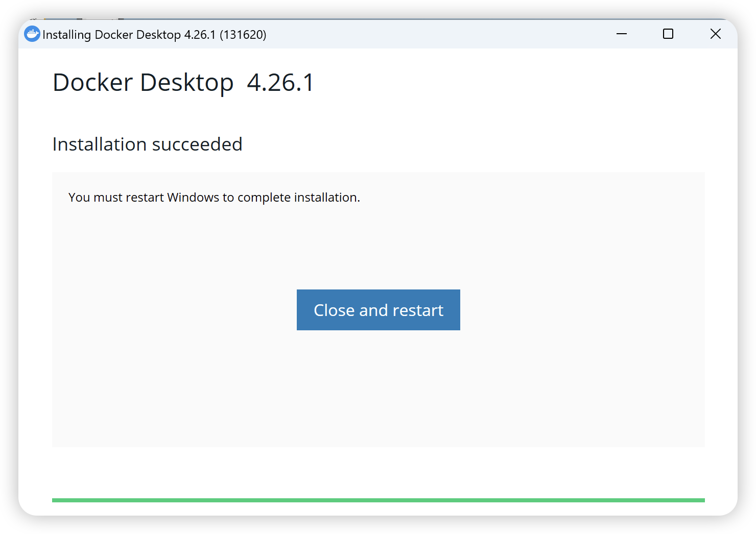The height and width of the screenshot is (534, 756).
Task: Click the 'Installing Docker Desktop 4.26.1 (131620)' window title
Action: click(154, 35)
